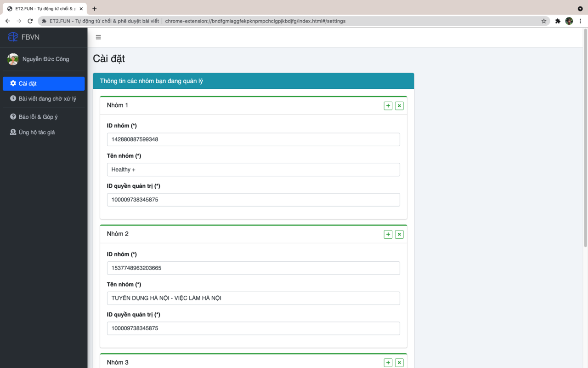Click the extension icon in the address bar

[44, 21]
